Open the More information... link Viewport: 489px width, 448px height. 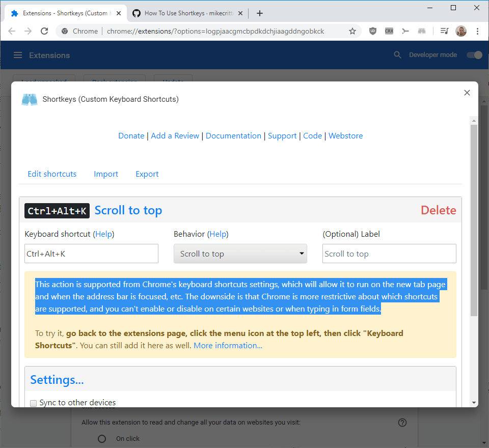(228, 346)
